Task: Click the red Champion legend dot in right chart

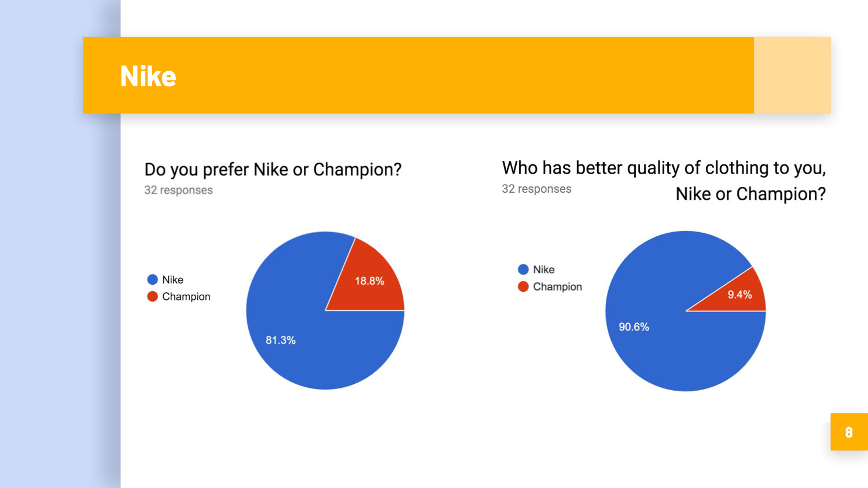Action: (x=523, y=287)
